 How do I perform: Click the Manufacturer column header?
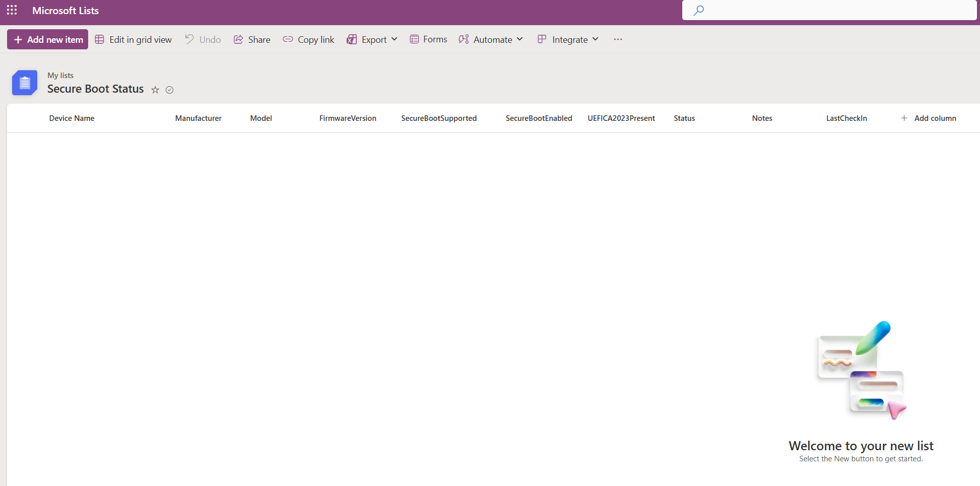click(199, 118)
